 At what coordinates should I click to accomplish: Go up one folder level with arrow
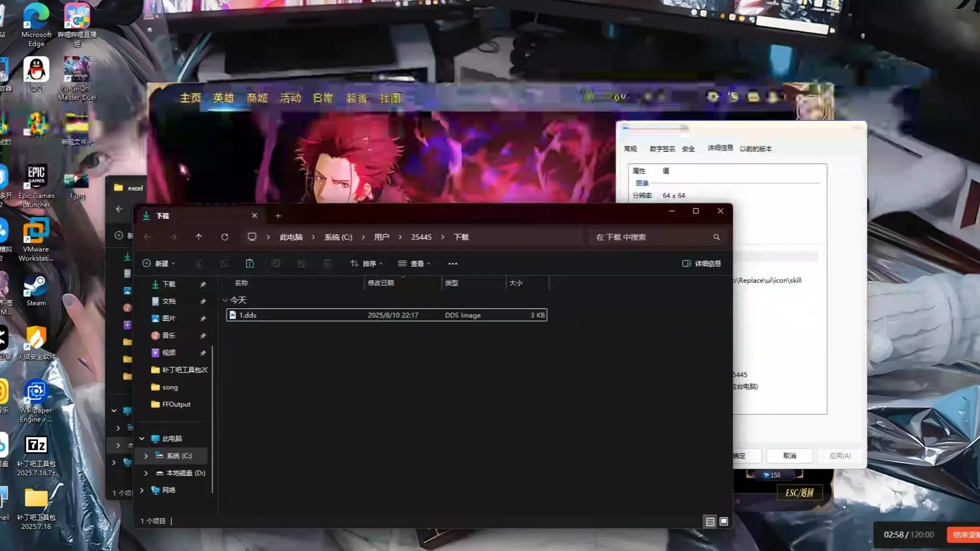pyautogui.click(x=199, y=237)
